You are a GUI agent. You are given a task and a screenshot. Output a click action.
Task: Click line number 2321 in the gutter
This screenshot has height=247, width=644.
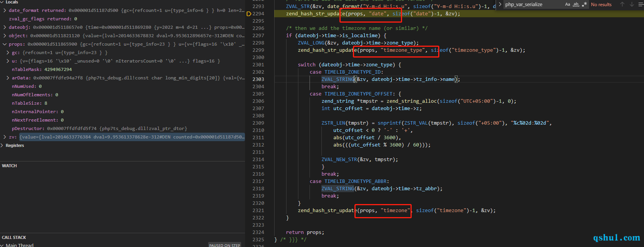tap(258, 211)
